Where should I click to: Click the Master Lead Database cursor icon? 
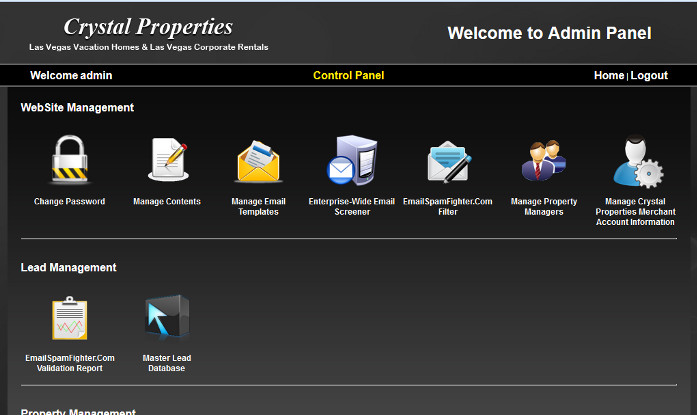[166, 319]
